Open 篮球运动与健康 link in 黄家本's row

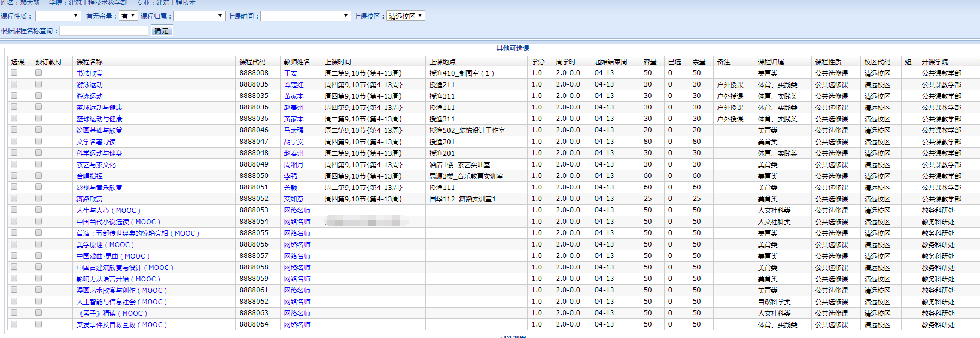(99, 119)
